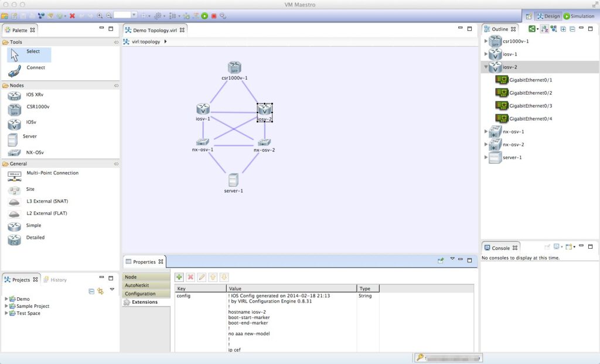This screenshot has width=600, height=364.
Task: Choose the L3 External (SNAT) palette item
Action: [47, 201]
